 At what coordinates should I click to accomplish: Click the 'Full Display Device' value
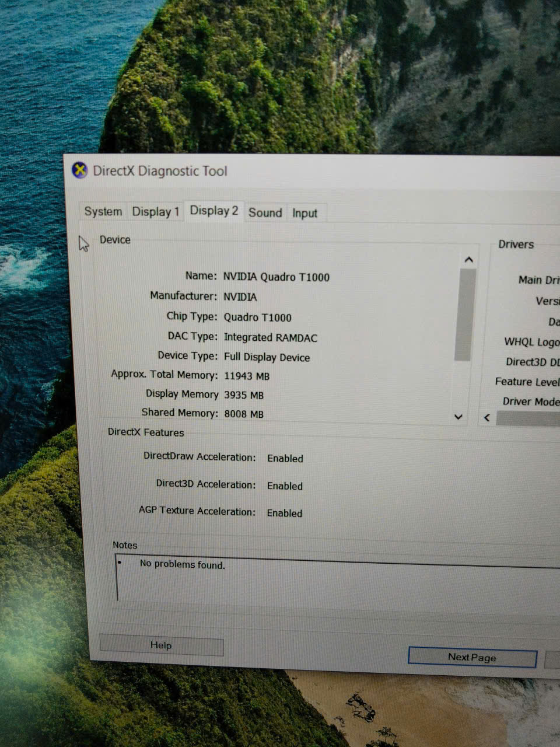(x=267, y=357)
